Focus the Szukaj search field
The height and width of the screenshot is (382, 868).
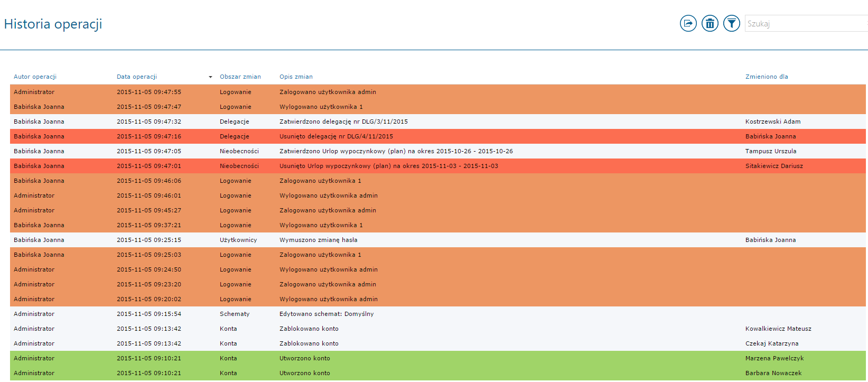click(x=806, y=23)
